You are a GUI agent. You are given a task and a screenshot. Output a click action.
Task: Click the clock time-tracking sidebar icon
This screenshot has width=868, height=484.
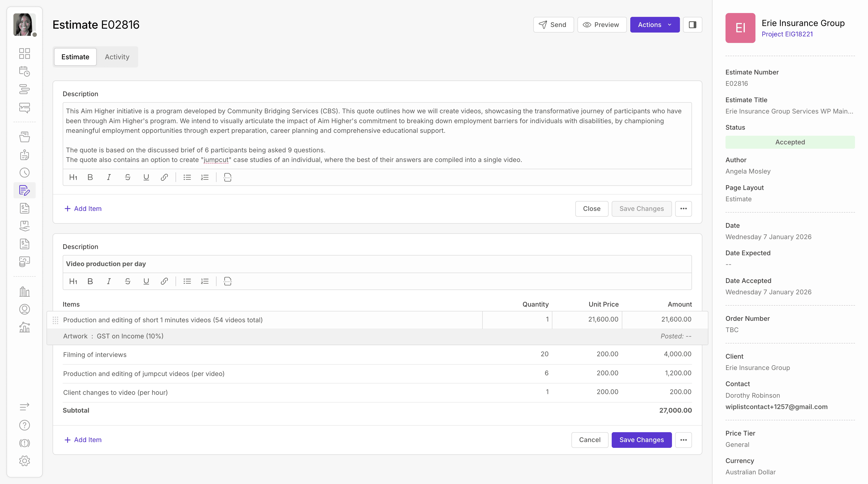pyautogui.click(x=24, y=173)
